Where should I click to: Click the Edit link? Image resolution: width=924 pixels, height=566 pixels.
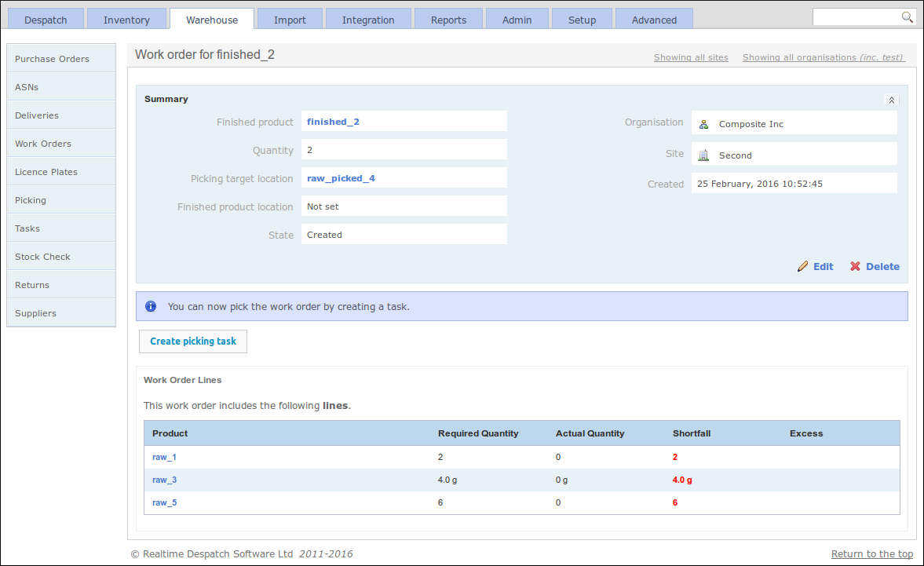coord(824,267)
